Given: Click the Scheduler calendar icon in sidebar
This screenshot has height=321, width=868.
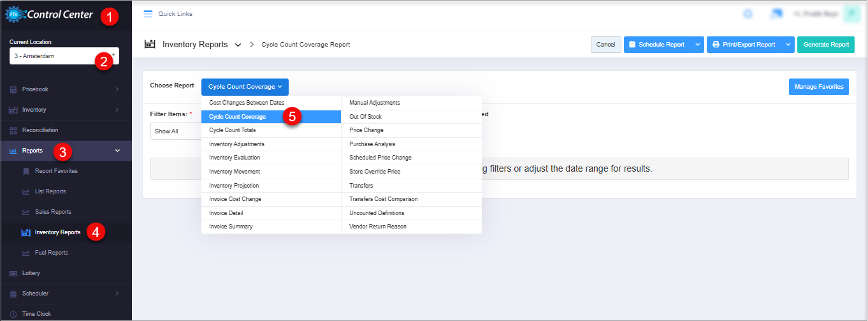Looking at the screenshot, I should pos(13,294).
